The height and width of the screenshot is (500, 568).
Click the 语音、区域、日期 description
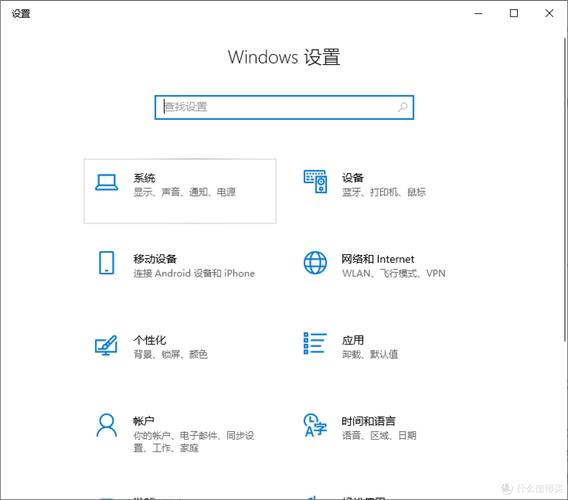coord(379,435)
